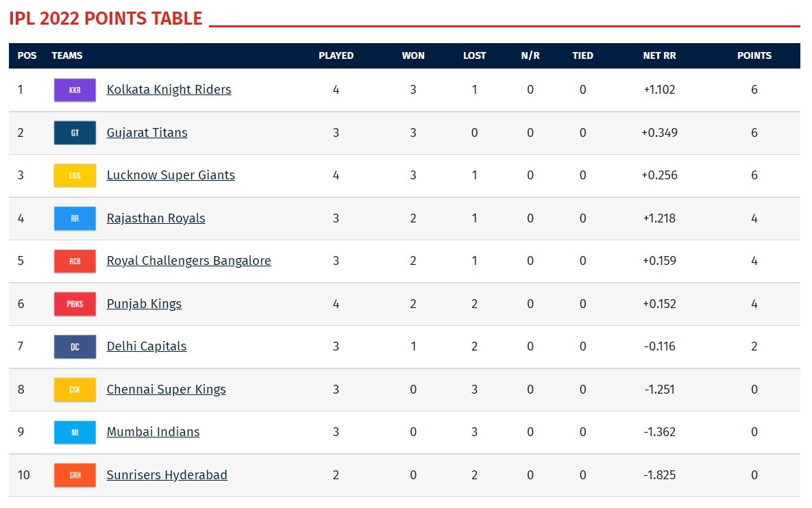Click the NET RR column header
Screen dimensions: 812x508
pos(659,55)
